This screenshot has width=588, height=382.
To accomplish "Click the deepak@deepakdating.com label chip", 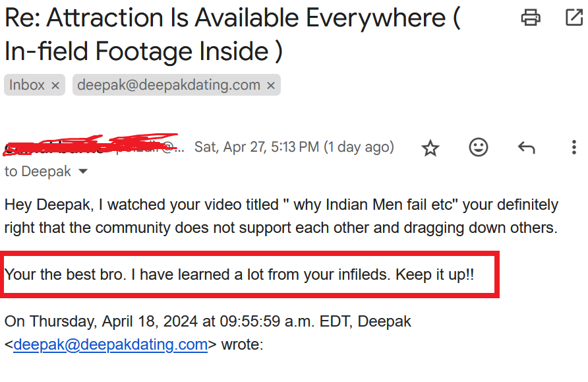I will tap(169, 85).
